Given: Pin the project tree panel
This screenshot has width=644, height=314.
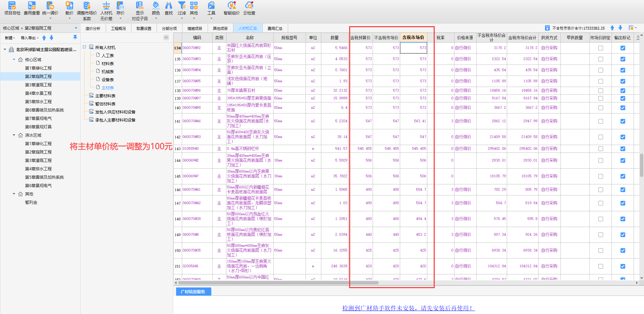Looking at the screenshot, I should tap(75, 37).
